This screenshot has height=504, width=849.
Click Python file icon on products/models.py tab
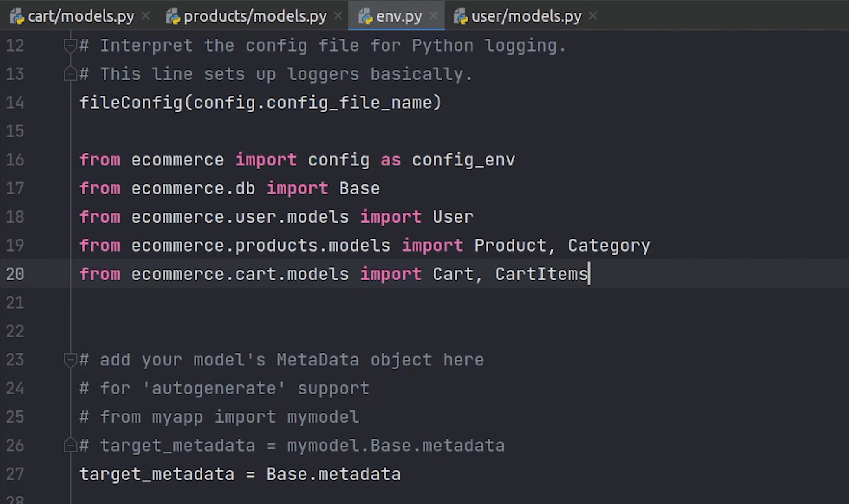tap(173, 16)
